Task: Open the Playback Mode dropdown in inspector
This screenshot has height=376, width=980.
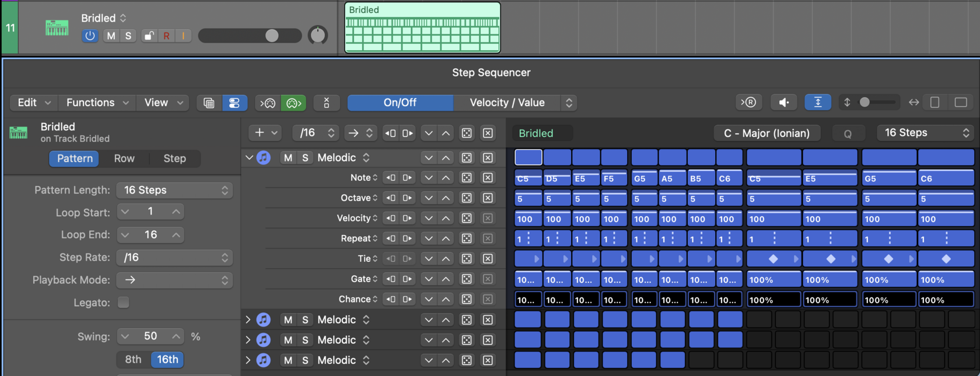Action: 174,280
